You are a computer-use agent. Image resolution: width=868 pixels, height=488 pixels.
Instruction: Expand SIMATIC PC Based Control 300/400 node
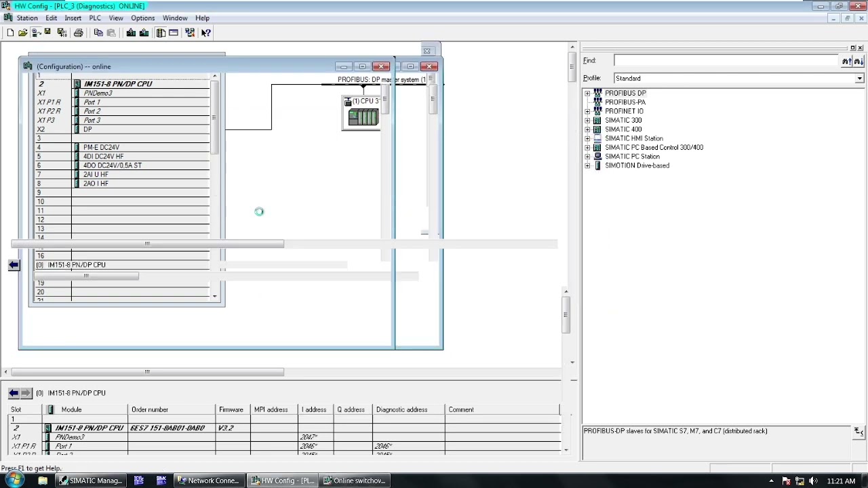click(587, 147)
